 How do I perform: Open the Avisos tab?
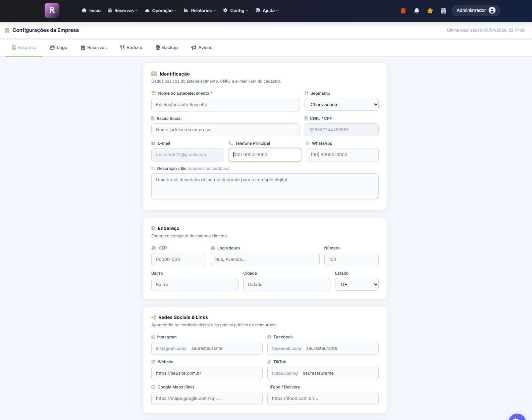(x=202, y=48)
